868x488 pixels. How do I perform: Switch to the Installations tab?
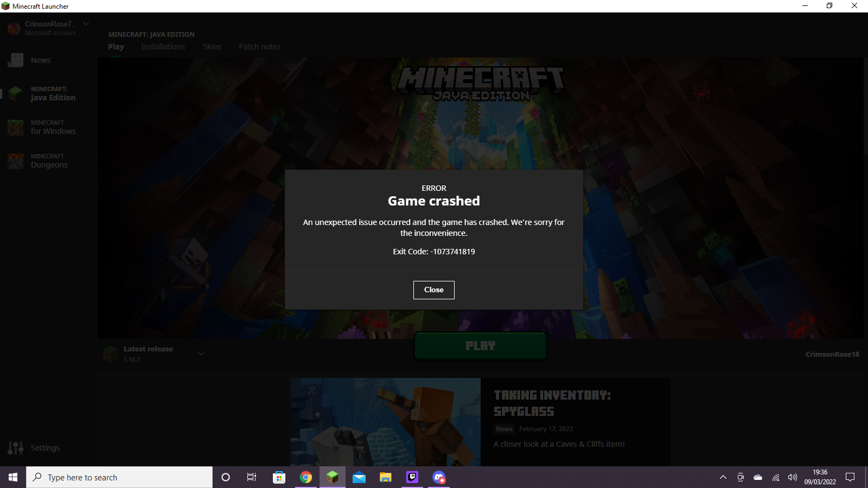coord(163,47)
